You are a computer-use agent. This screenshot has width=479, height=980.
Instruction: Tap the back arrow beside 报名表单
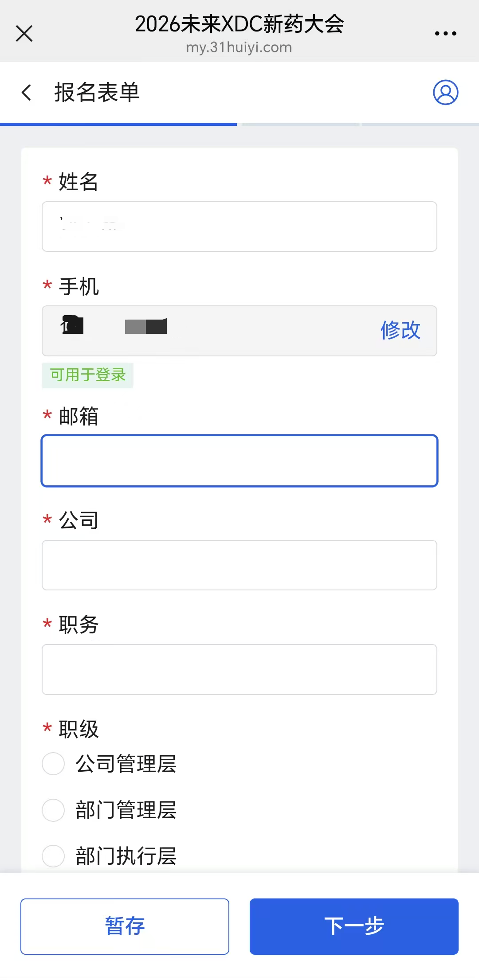click(27, 93)
